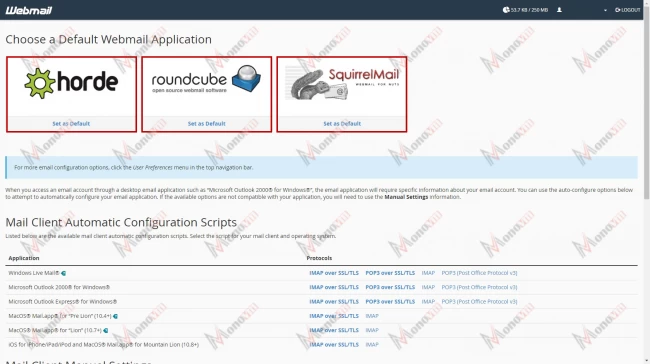Image resolution: width=650 pixels, height=364 pixels.
Task: Select POP3 (Post Office Protocol v3) for Windows Live Mail
Action: pos(479,273)
